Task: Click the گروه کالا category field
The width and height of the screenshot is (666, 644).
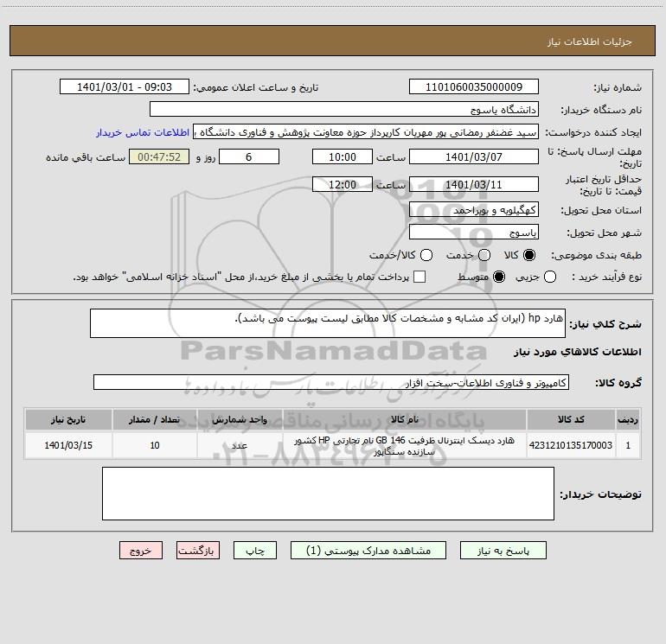Action: pos(331,382)
